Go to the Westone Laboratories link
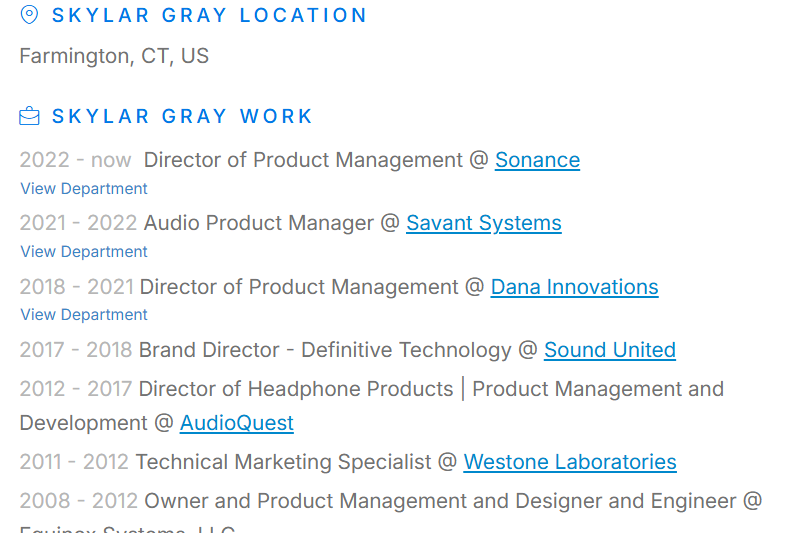802x533 pixels. [569, 462]
